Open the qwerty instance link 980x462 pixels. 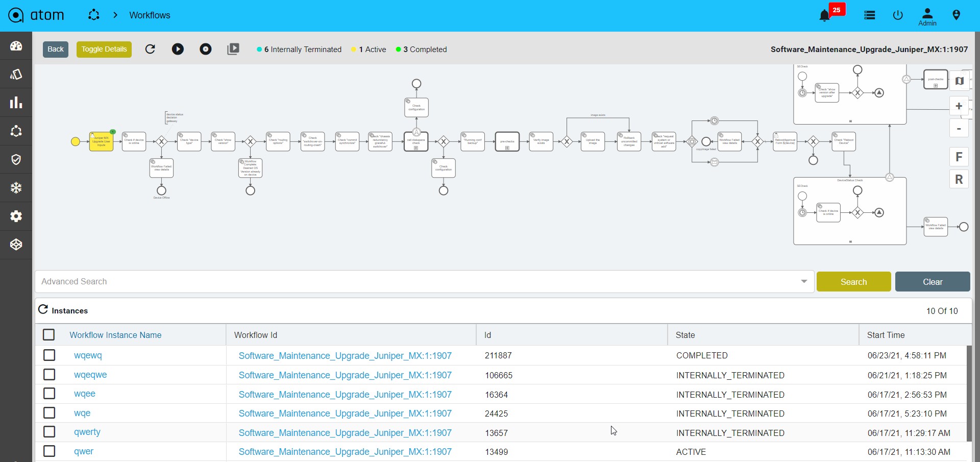(x=87, y=432)
